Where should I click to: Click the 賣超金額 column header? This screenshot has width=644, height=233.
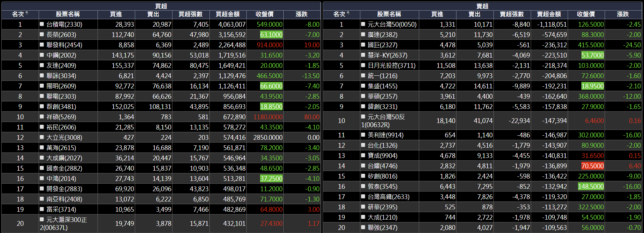tap(549, 14)
